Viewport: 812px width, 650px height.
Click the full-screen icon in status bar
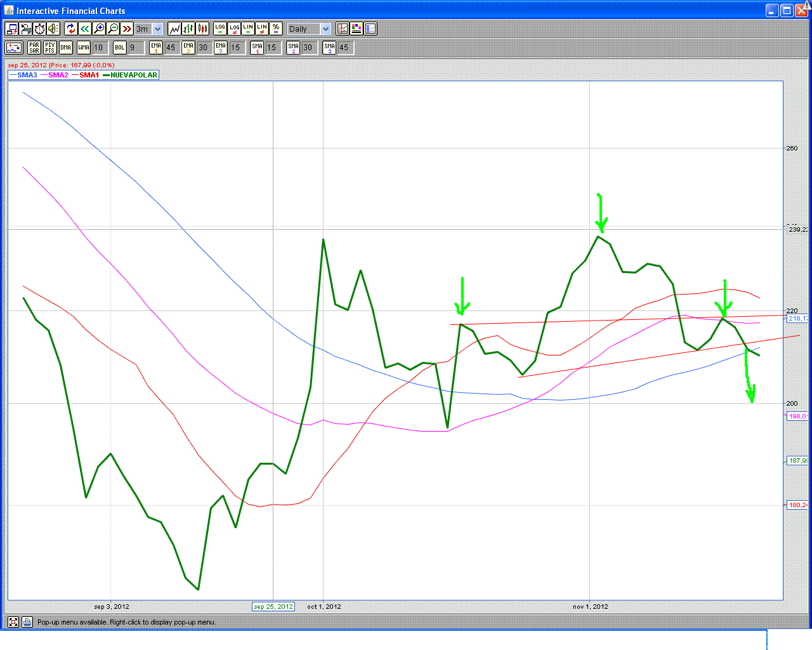pos(13,622)
